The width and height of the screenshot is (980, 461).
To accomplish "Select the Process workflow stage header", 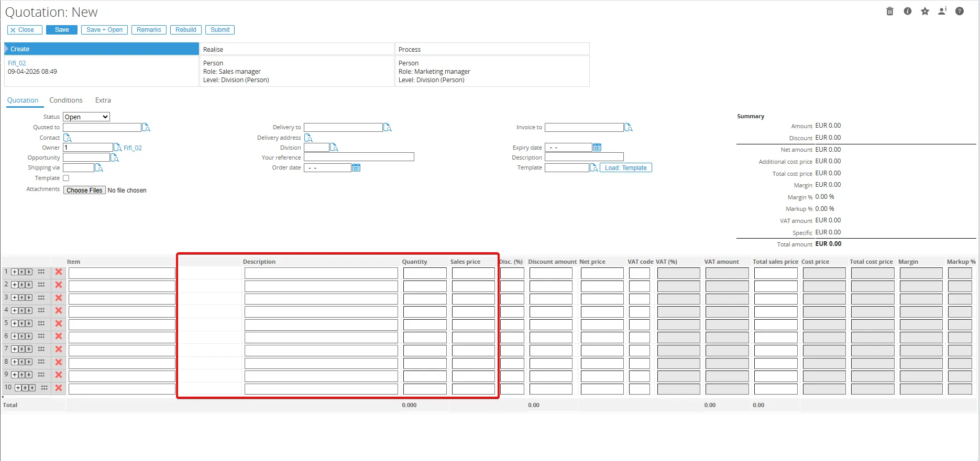I will tap(492, 49).
